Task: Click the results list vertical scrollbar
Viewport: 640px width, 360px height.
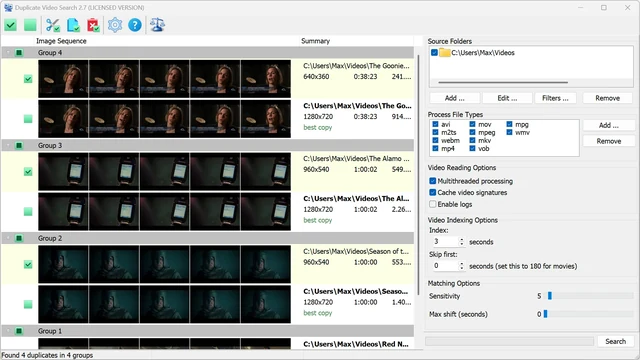Action: (x=418, y=176)
